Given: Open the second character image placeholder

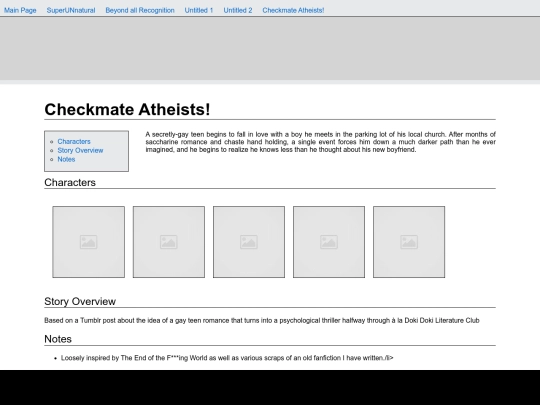Looking at the screenshot, I should [x=169, y=242].
